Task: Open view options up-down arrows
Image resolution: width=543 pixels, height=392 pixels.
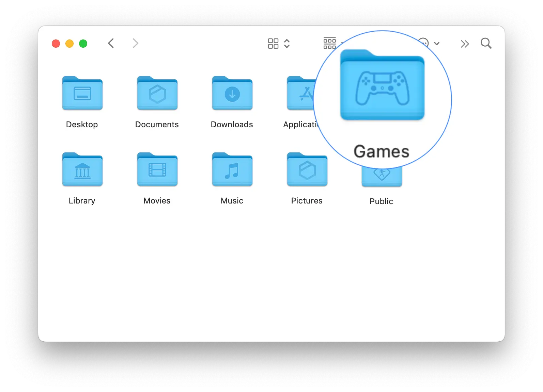Action: (287, 44)
